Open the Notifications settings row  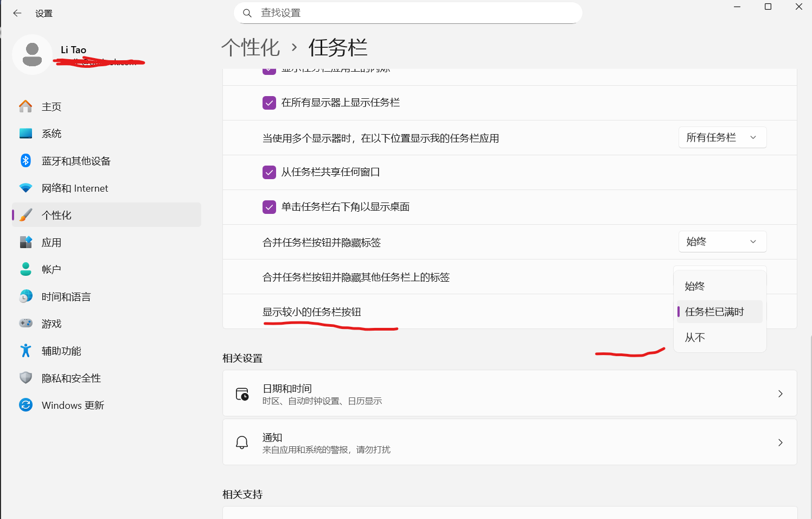(x=510, y=442)
